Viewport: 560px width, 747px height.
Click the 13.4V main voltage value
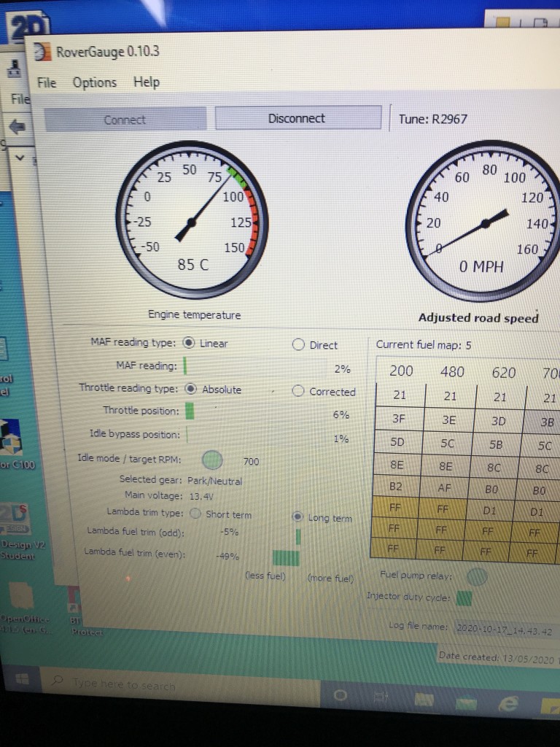point(201,496)
